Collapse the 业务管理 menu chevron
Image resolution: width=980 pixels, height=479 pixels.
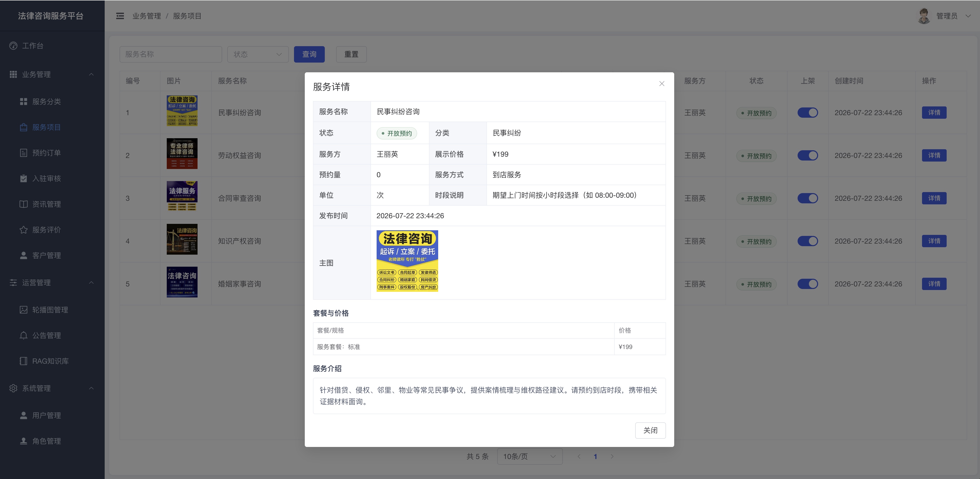(91, 75)
